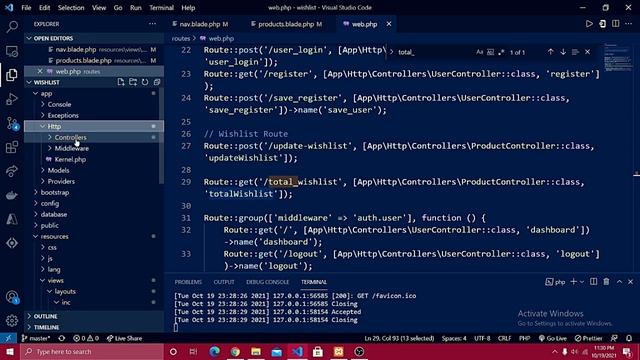Click master branch in status bar
The width and height of the screenshot is (640, 360).
(36, 338)
